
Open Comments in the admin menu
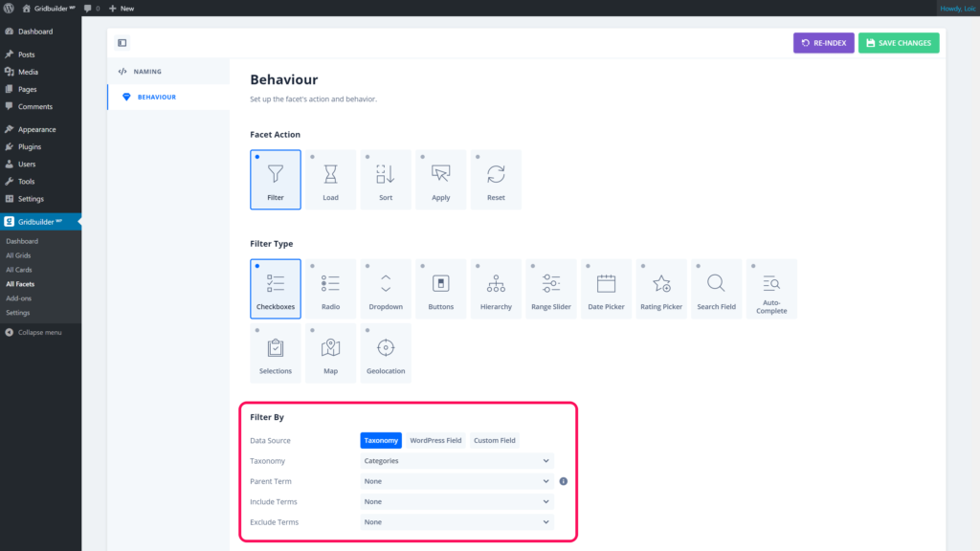click(x=40, y=107)
